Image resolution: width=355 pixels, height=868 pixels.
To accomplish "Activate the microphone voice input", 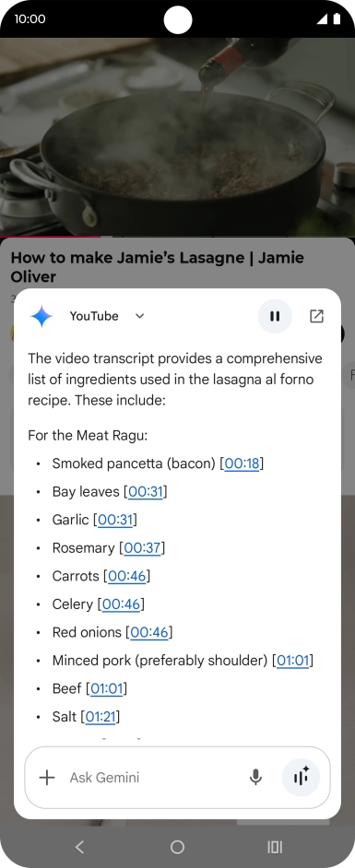I will pyautogui.click(x=255, y=777).
